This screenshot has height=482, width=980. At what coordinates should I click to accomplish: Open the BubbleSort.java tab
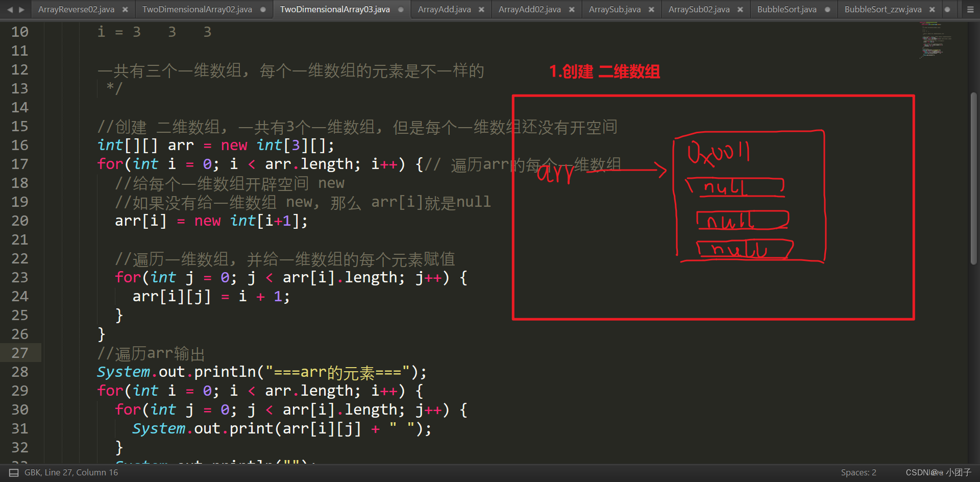[x=787, y=9]
